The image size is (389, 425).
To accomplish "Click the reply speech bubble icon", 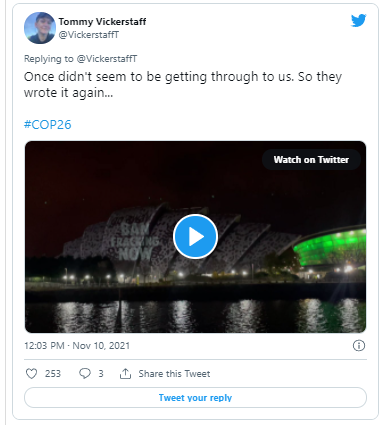I will (x=85, y=374).
